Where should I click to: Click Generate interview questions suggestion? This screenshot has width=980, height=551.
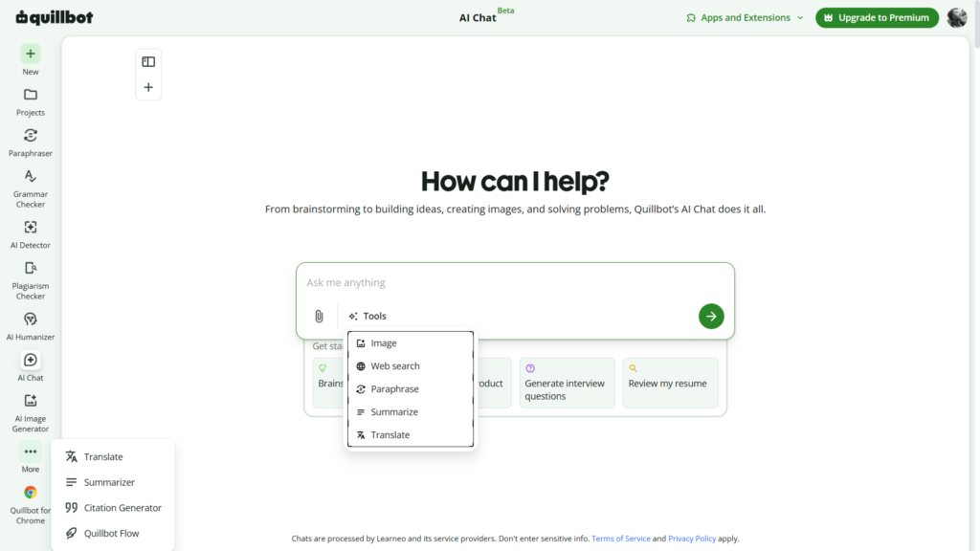tap(567, 383)
